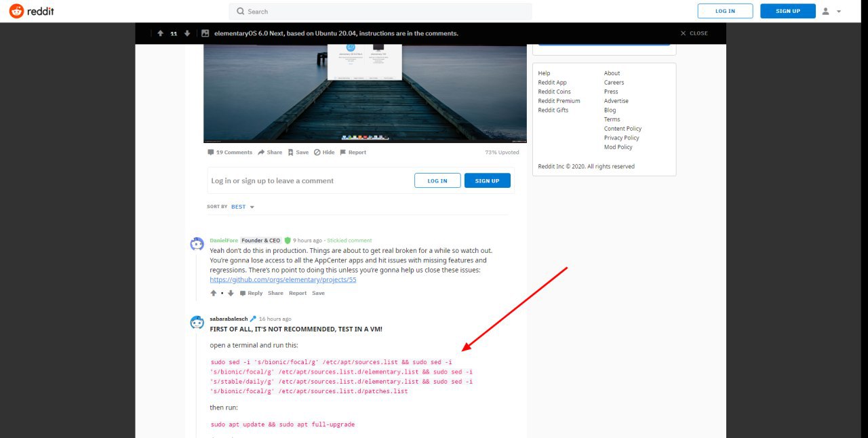Screen dimensions: 868x438
Task: Open the About link in the sidebar
Action: [612, 73]
